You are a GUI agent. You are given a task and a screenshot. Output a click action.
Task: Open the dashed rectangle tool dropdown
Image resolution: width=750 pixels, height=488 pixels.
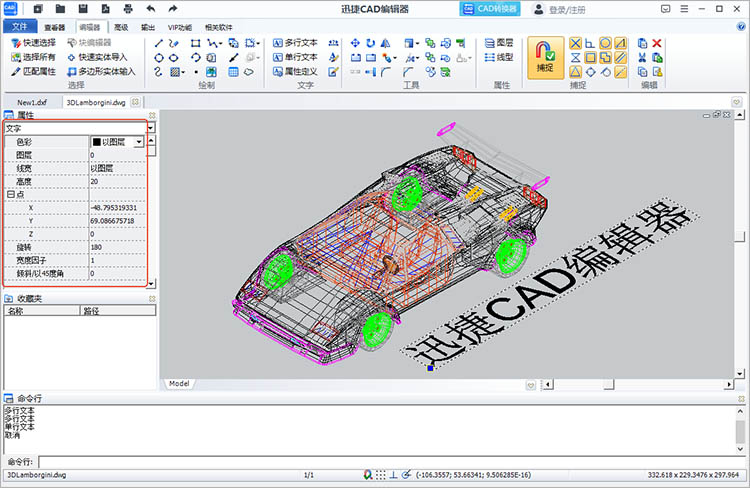coord(258,44)
